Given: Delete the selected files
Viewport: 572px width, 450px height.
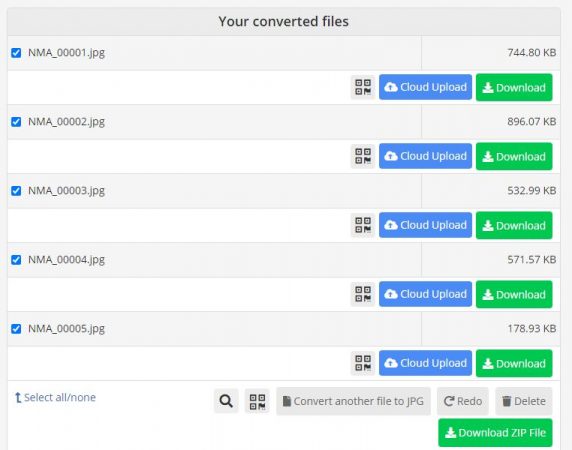Looking at the screenshot, I should tap(523, 401).
